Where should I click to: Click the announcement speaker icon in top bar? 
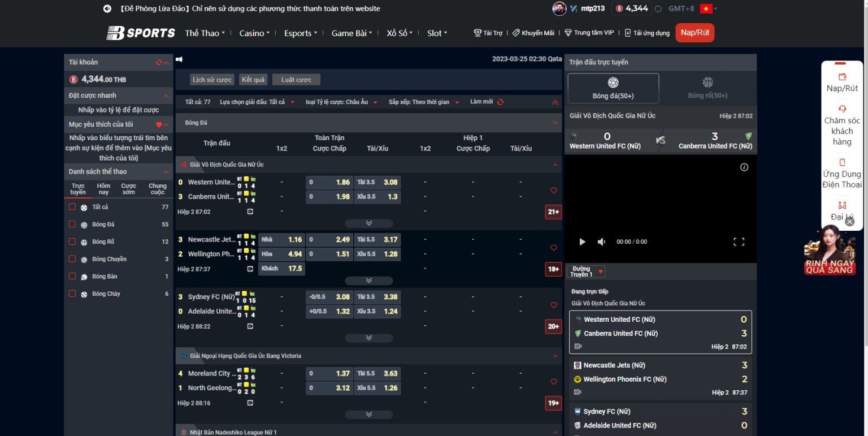click(107, 8)
